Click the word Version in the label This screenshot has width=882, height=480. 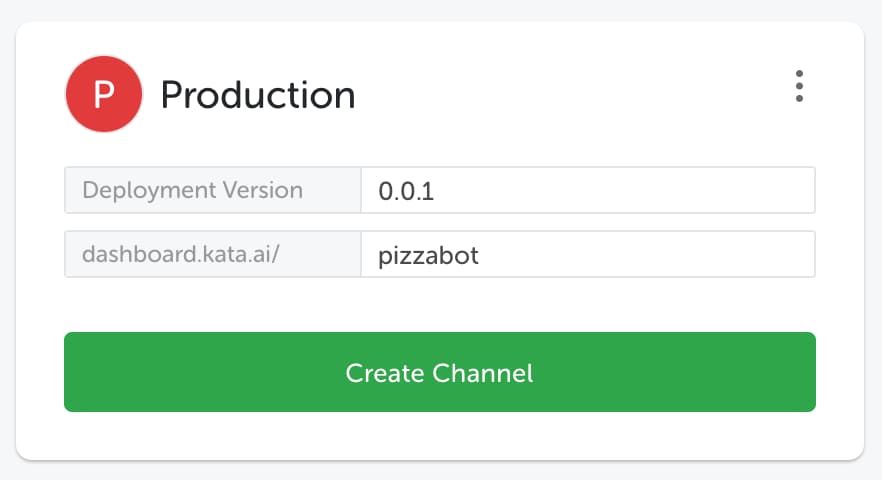[263, 190]
